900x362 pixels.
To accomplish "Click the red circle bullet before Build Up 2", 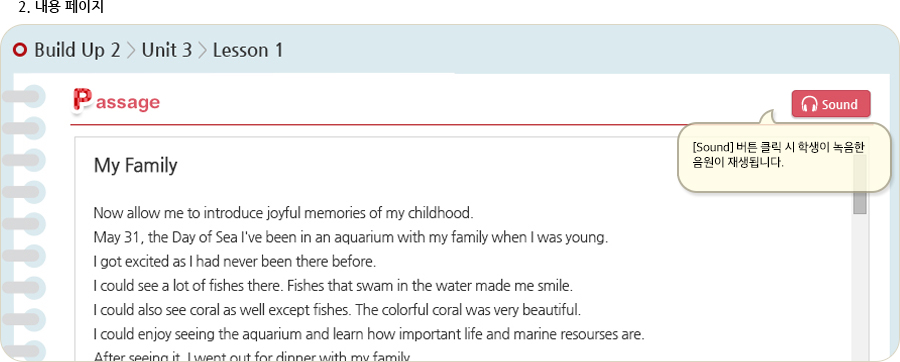I will point(20,50).
